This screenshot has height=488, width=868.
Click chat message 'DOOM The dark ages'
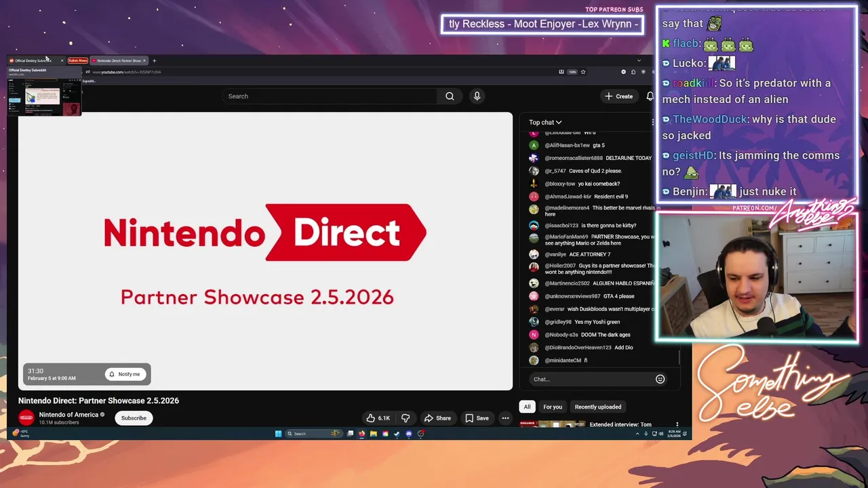coord(606,335)
